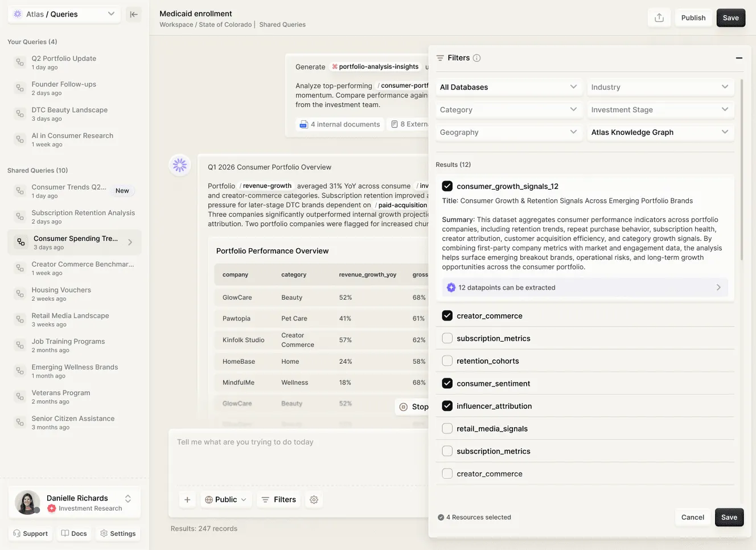Collapse the sidebar with the arrow icon
The image size is (756, 550).
134,14
